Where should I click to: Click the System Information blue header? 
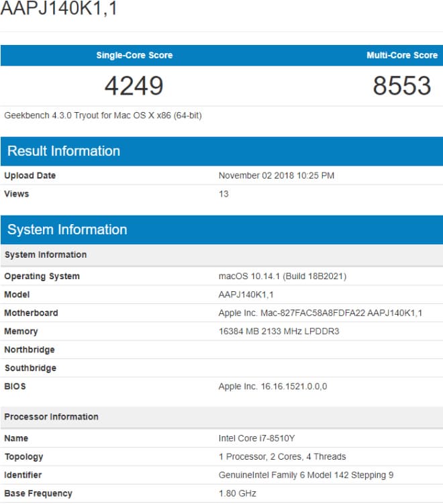[x=222, y=230]
